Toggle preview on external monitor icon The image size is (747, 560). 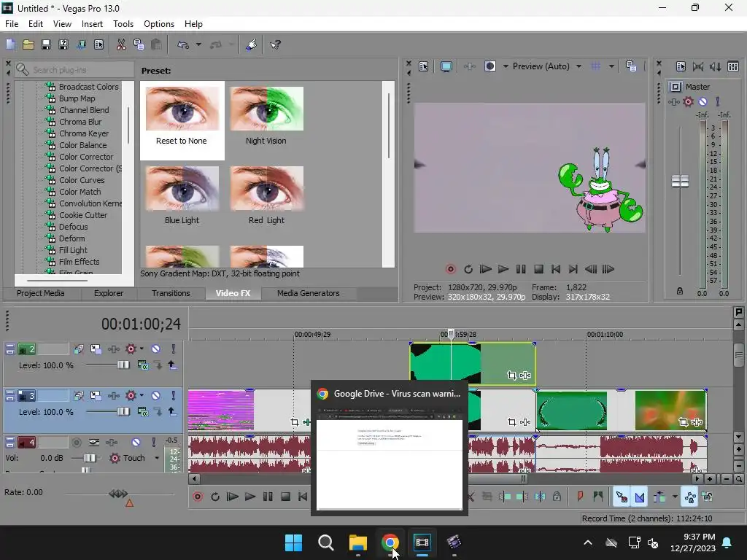point(446,66)
